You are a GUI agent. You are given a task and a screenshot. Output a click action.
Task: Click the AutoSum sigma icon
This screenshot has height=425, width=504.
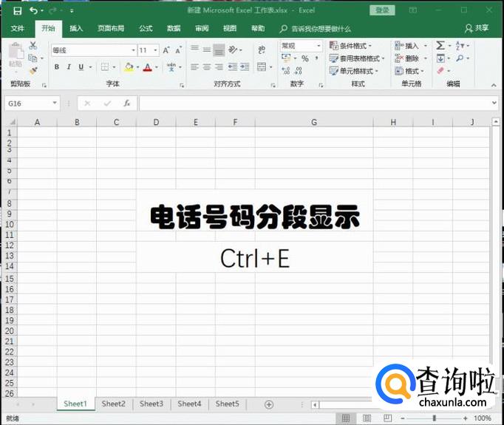[440, 45]
